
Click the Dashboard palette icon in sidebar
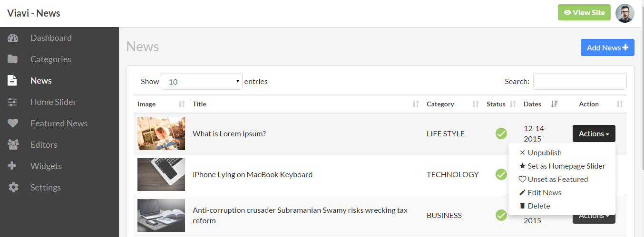tap(13, 38)
